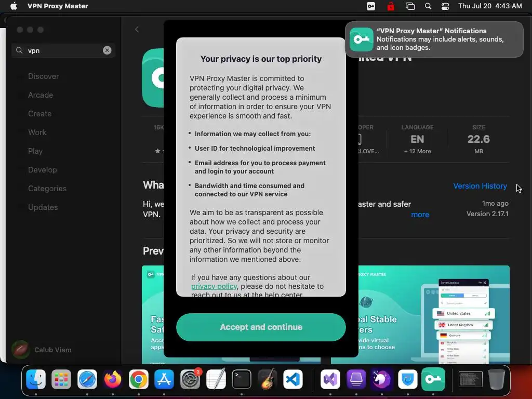The width and height of the screenshot is (532, 399).
Task: Click the date and time in menu bar
Action: click(x=490, y=6)
